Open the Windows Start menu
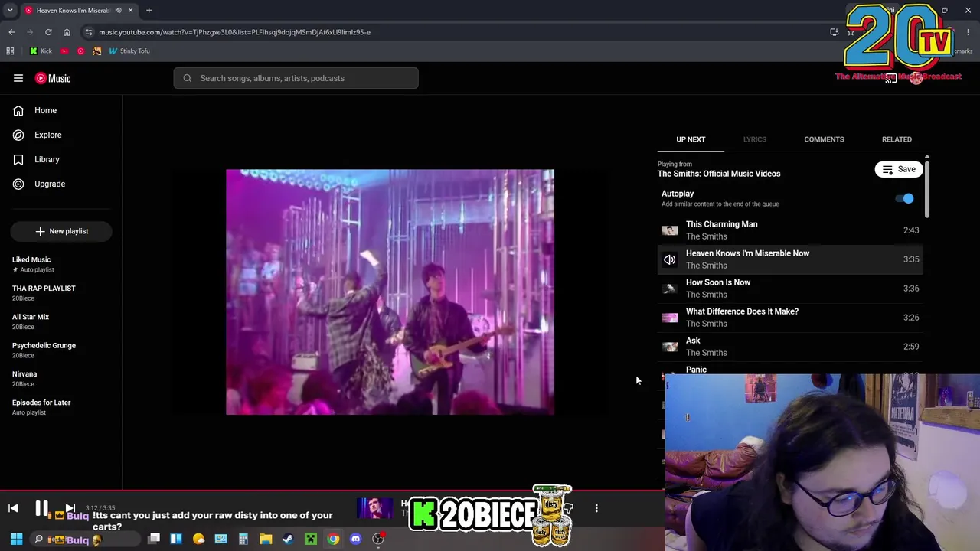Image resolution: width=980 pixels, height=551 pixels. (16, 540)
